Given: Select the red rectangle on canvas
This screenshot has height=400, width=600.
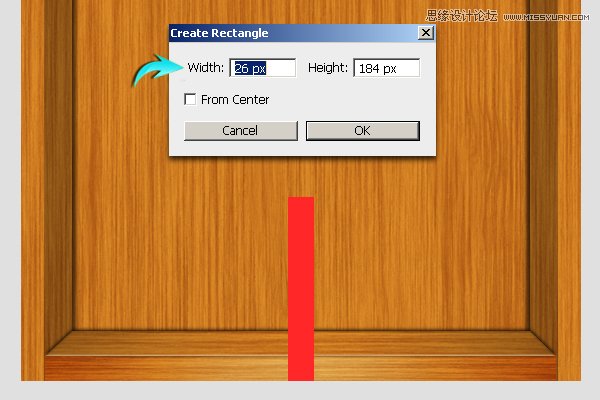Looking at the screenshot, I should [301, 289].
